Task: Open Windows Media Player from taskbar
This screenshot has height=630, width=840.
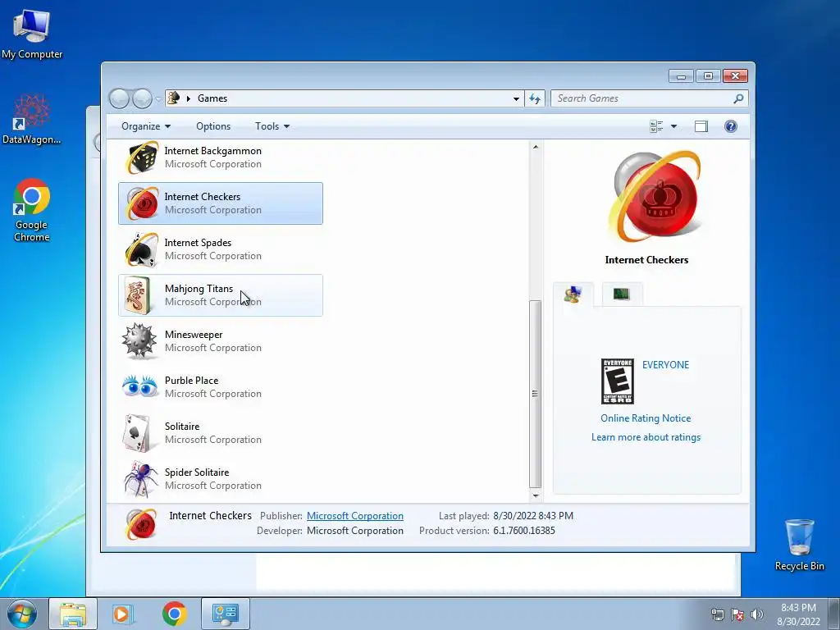Action: tap(123, 614)
